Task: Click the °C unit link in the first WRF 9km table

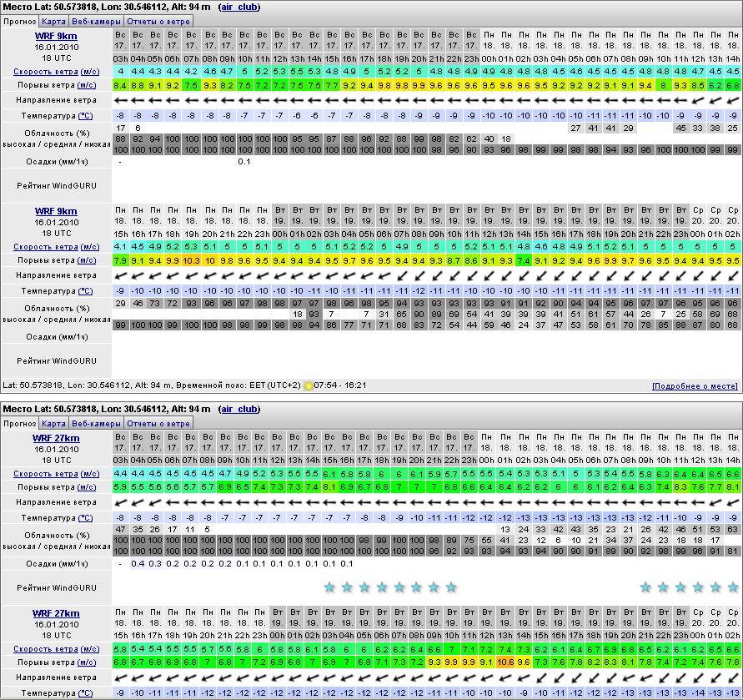Action: pyautogui.click(x=85, y=116)
